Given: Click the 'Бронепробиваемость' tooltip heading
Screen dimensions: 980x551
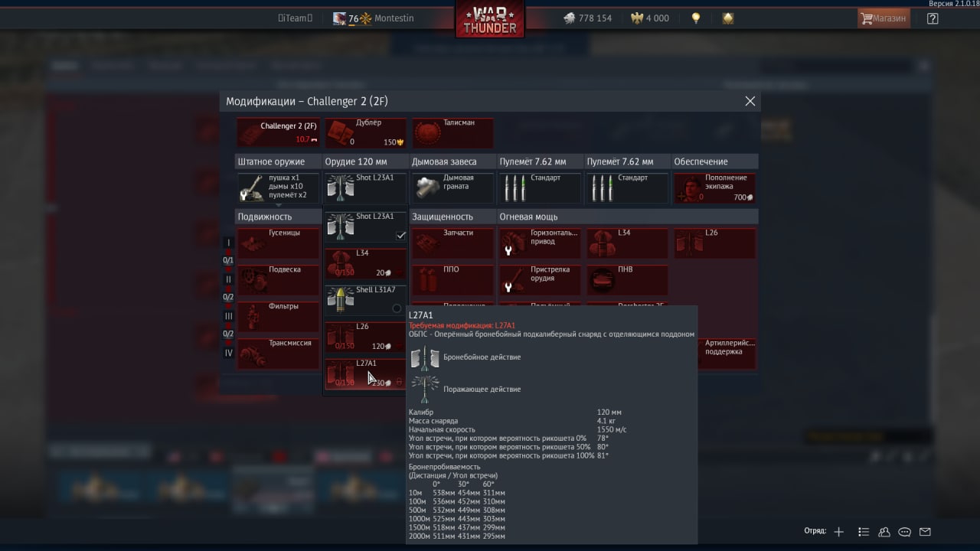Looking at the screenshot, I should [x=445, y=467].
